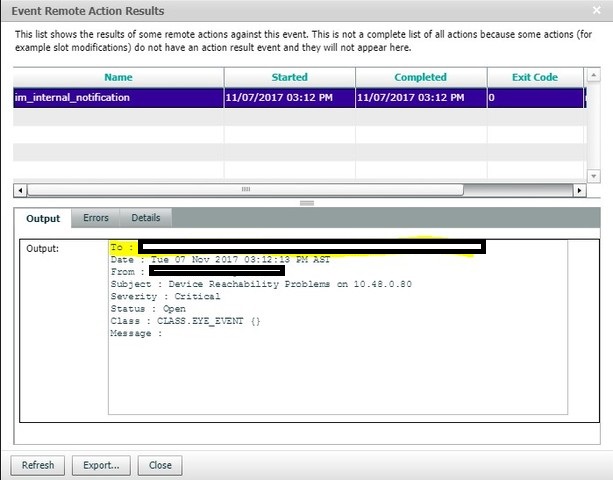Click the splitter handle between the panes
613x480 pixels.
tap(306, 202)
